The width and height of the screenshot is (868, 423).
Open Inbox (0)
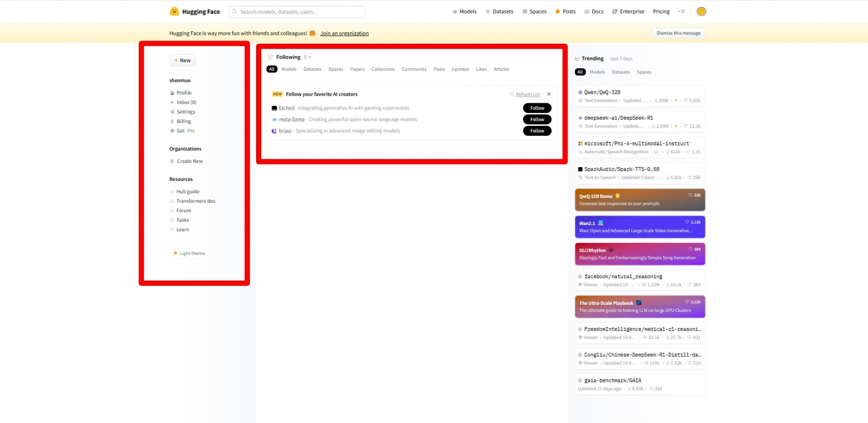183,102
